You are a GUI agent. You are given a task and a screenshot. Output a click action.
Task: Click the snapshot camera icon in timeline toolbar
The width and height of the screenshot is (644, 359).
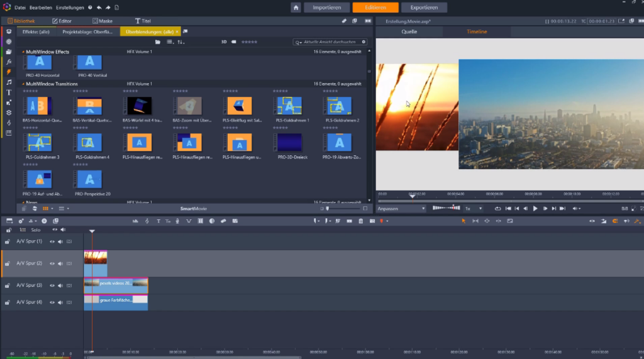372,221
